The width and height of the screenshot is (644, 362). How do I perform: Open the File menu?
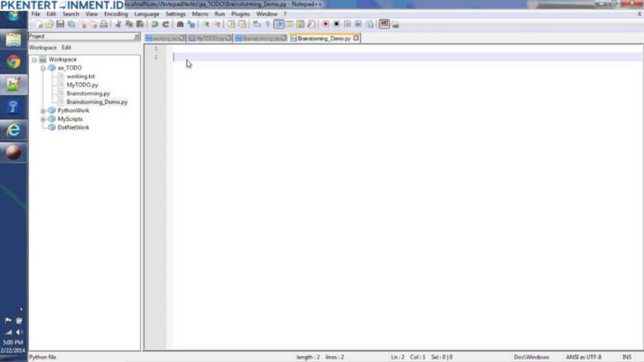36,14
